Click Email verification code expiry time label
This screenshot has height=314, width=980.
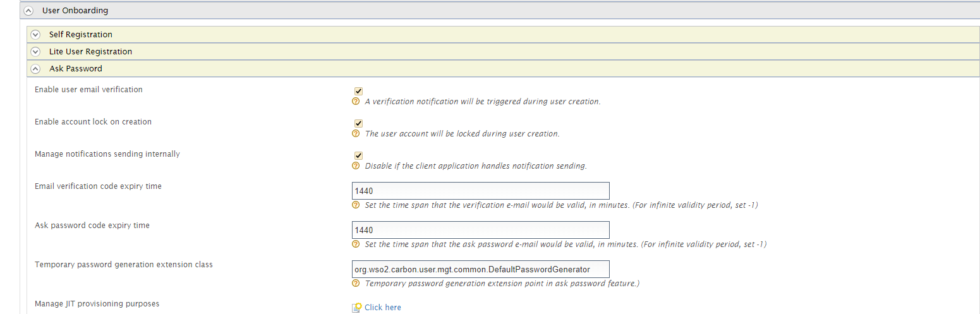coord(98,186)
